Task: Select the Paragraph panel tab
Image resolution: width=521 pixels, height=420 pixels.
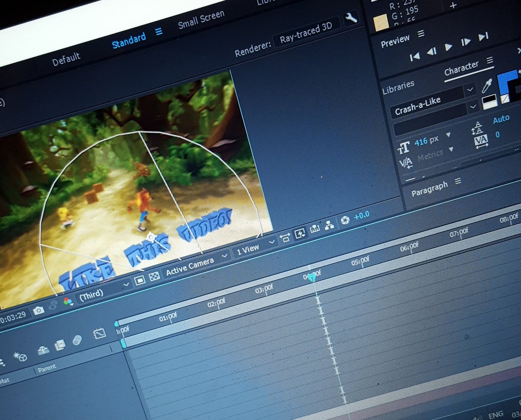Action: [429, 189]
